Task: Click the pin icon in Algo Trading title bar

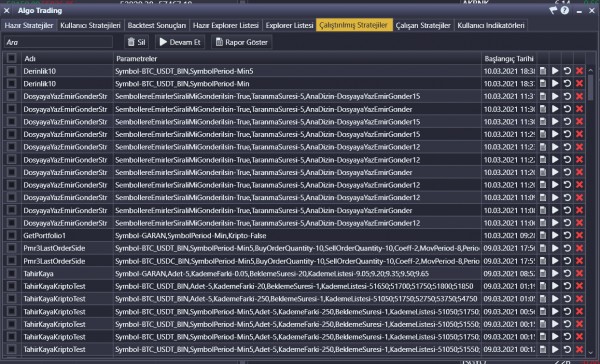Action: click(x=553, y=11)
